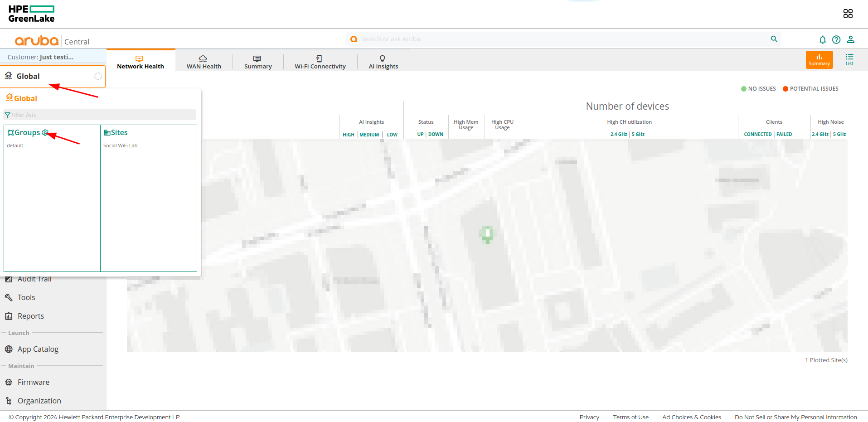
Task: Open Groups settings gear icon
Action: 45,132
